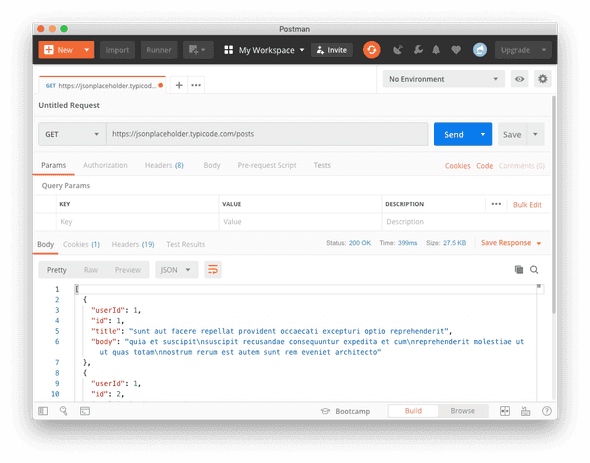
Task: Open the GET method dropdown
Action: point(72,134)
